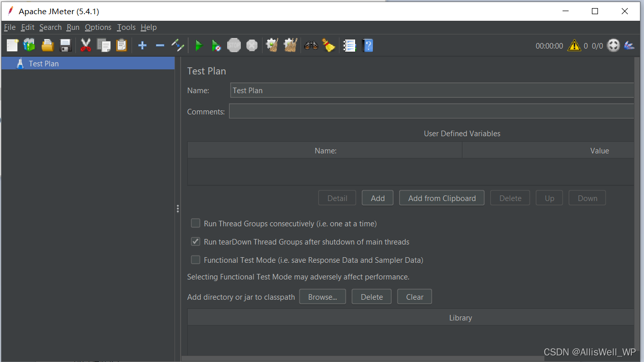Click the Detail button
644x362 pixels.
[x=337, y=198]
